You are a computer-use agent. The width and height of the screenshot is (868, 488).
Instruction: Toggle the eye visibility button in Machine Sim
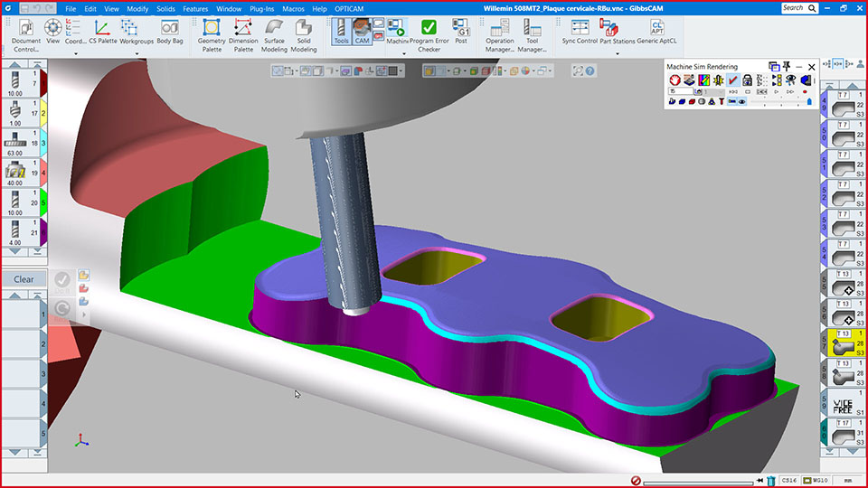[x=741, y=102]
